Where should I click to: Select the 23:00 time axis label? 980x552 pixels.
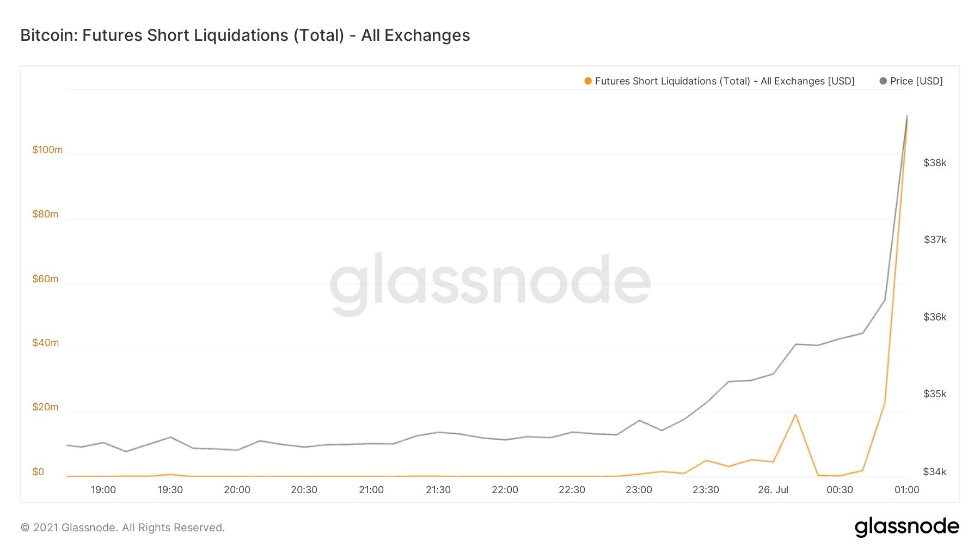coord(639,490)
